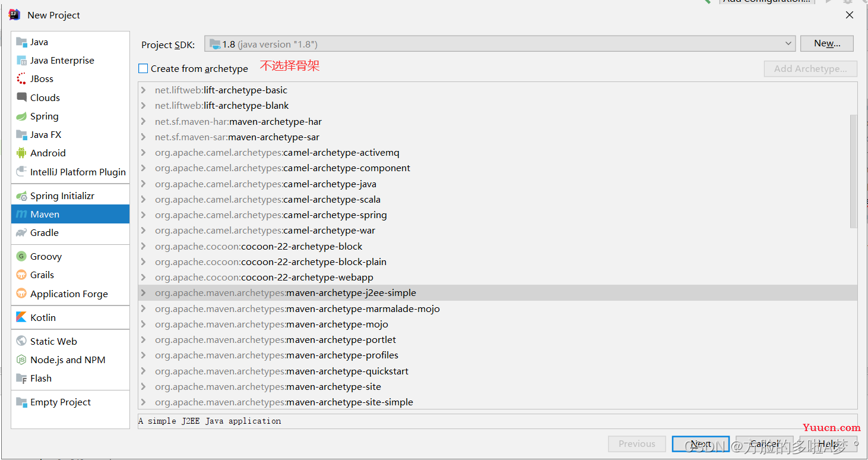Click the Help button

[x=828, y=444]
